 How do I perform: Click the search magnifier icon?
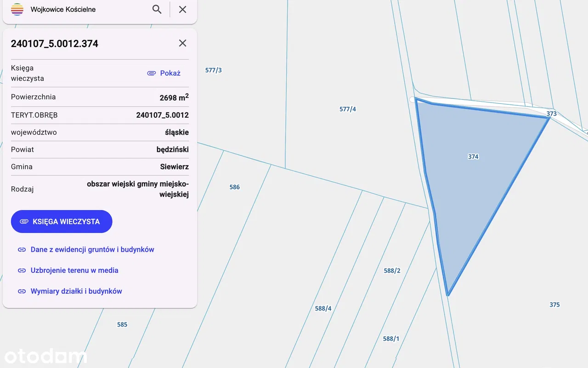[x=157, y=10]
